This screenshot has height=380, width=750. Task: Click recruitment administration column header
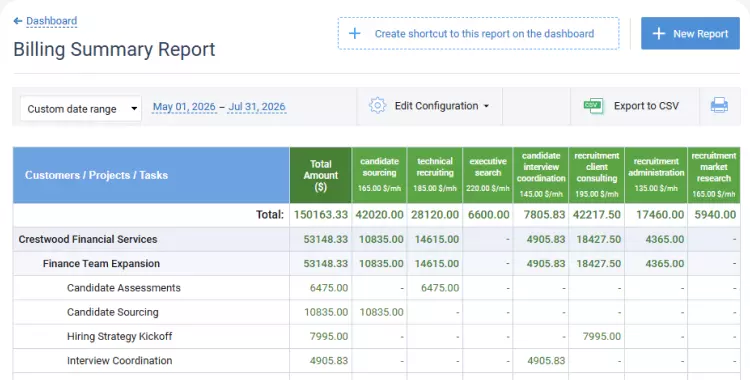[656, 175]
